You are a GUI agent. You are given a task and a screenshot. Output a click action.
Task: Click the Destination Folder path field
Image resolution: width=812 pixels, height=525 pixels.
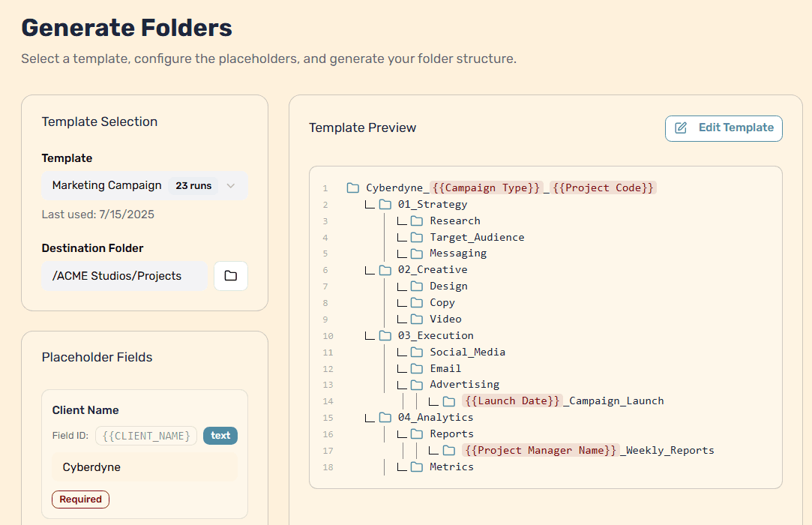click(124, 276)
